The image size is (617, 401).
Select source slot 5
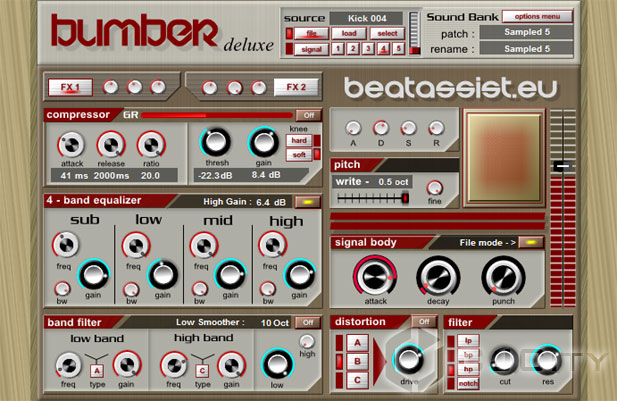click(x=399, y=49)
